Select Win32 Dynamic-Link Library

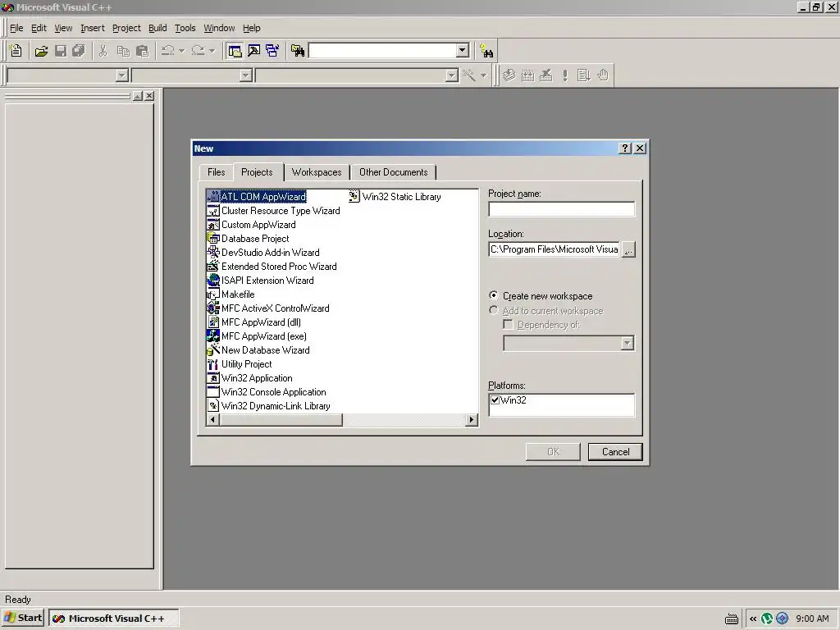click(x=269, y=405)
